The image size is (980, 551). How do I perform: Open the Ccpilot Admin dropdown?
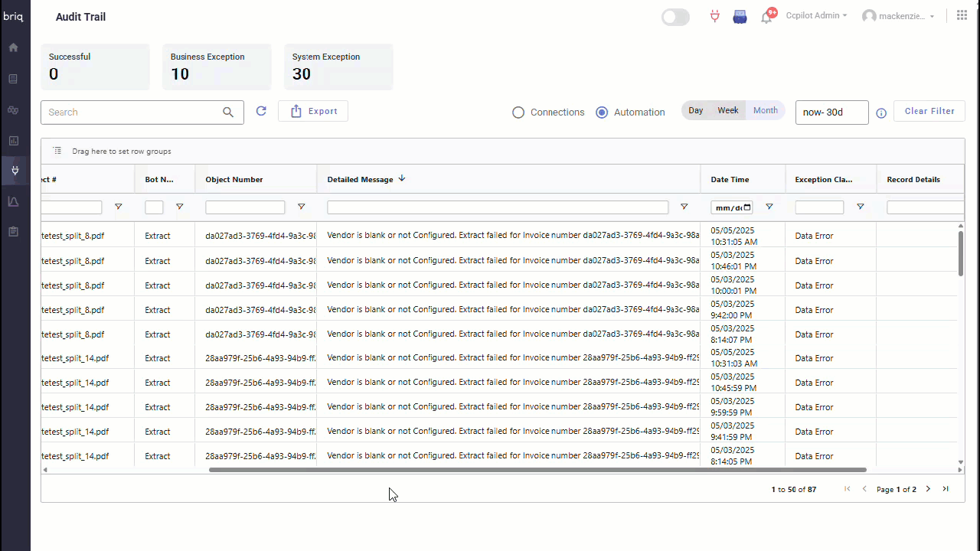(x=816, y=15)
